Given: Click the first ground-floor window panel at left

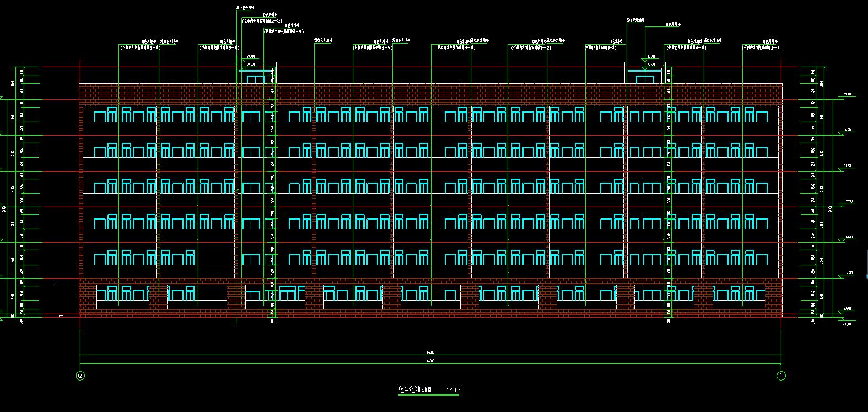Looking at the screenshot, I should click(123, 297).
